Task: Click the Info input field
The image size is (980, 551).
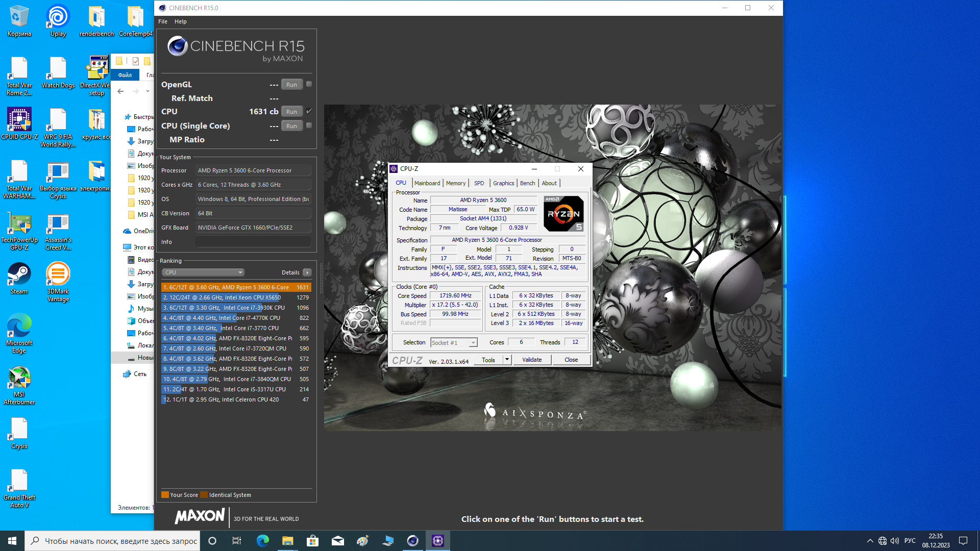Action: [253, 242]
